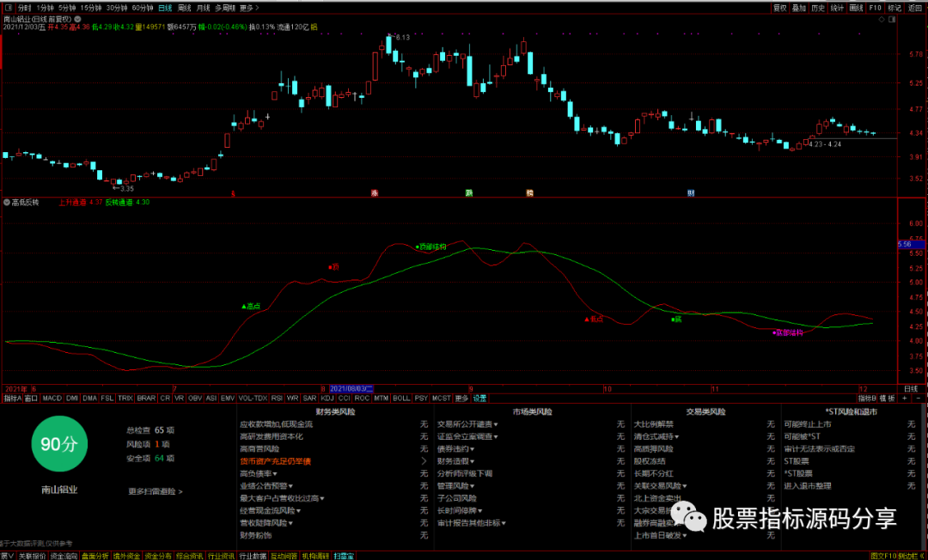Click 设置 in the indicator bar
This screenshot has height=560, width=928.
point(479,399)
